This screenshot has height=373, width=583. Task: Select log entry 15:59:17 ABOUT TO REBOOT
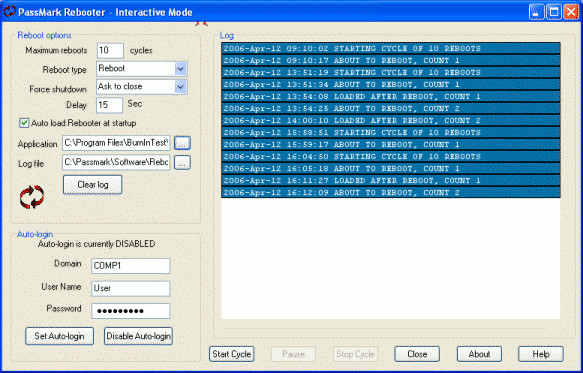tap(391, 144)
